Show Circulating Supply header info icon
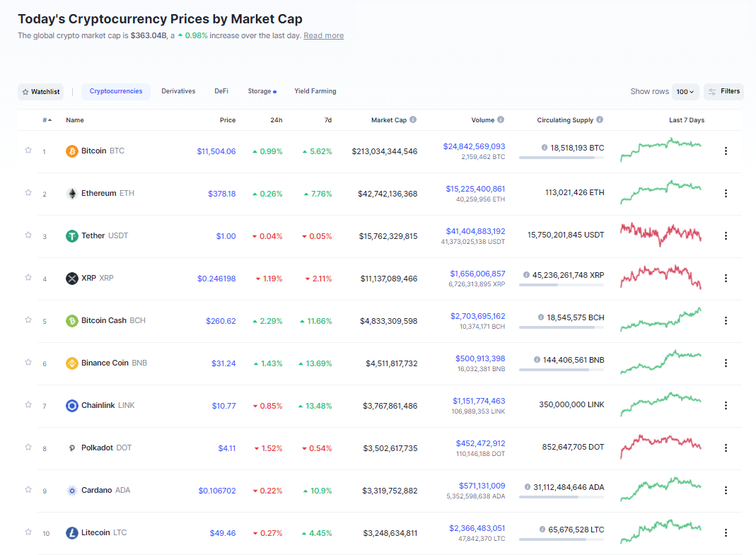The image size is (756, 555). coord(600,119)
